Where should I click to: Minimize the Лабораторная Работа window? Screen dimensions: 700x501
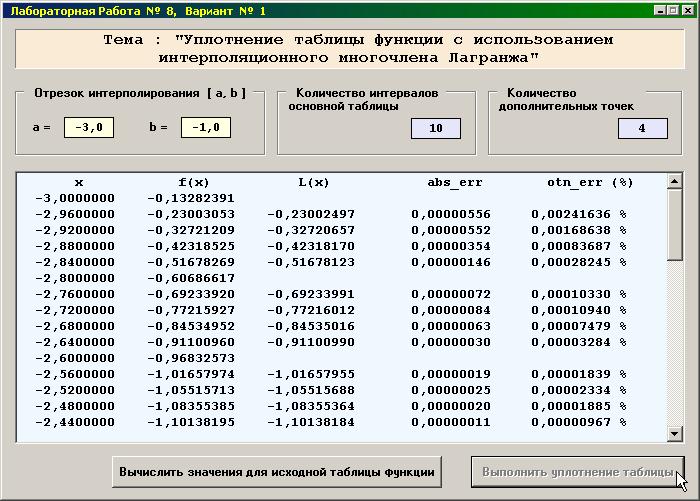(x=660, y=10)
